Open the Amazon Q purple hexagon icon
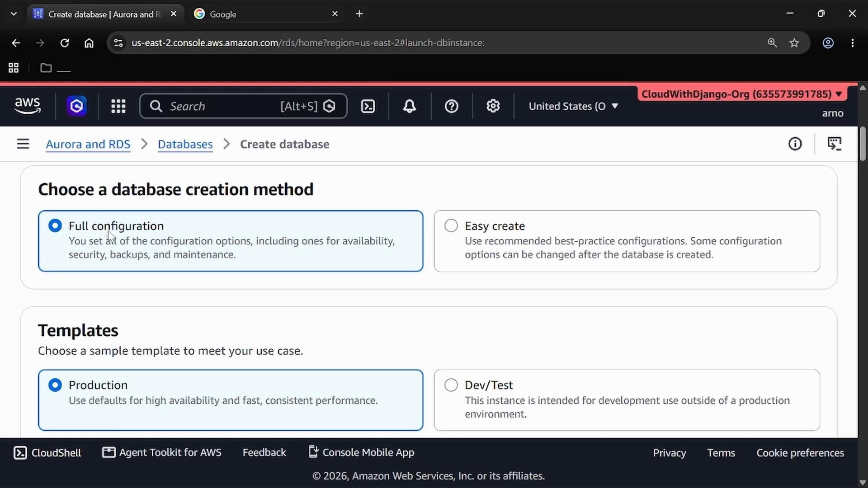 (x=76, y=106)
